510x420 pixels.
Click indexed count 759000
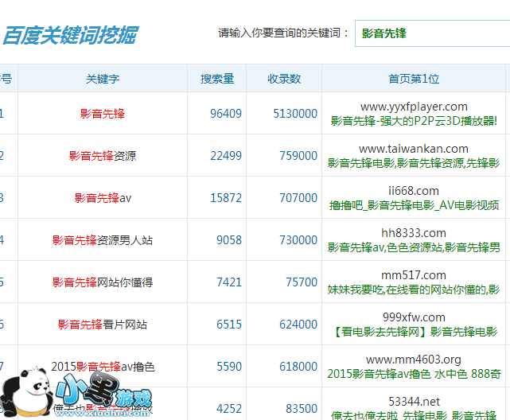tap(298, 156)
